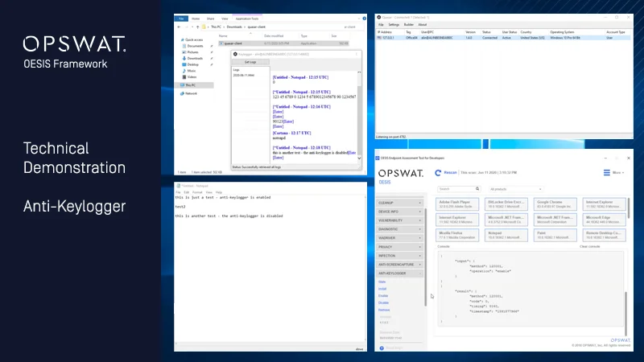Click the Disable link under Anti-Keylogger
The height and width of the screenshot is (362, 644).
383,302
